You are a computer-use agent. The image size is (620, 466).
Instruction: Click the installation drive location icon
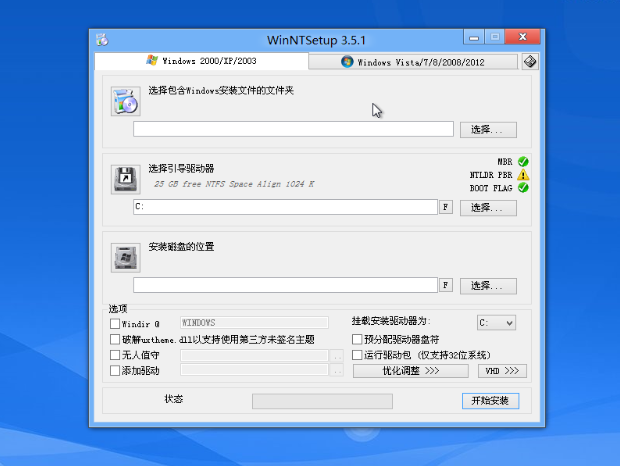pyautogui.click(x=125, y=257)
